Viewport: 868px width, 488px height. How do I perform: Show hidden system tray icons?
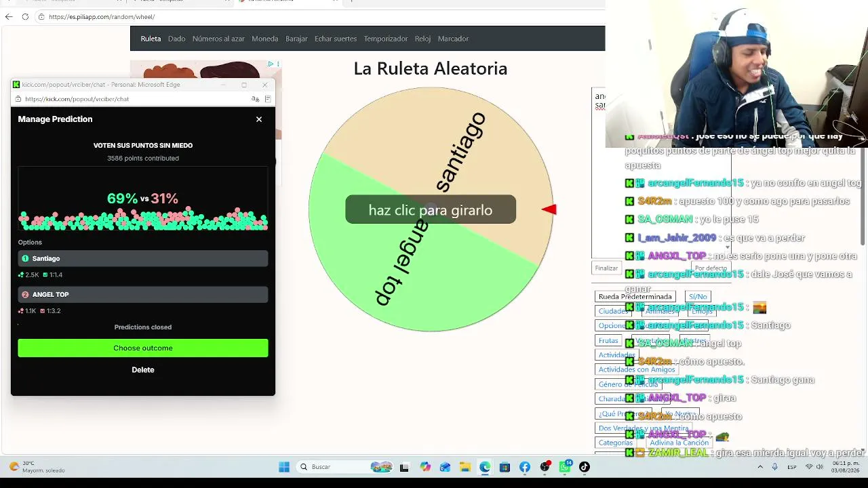click(x=760, y=467)
